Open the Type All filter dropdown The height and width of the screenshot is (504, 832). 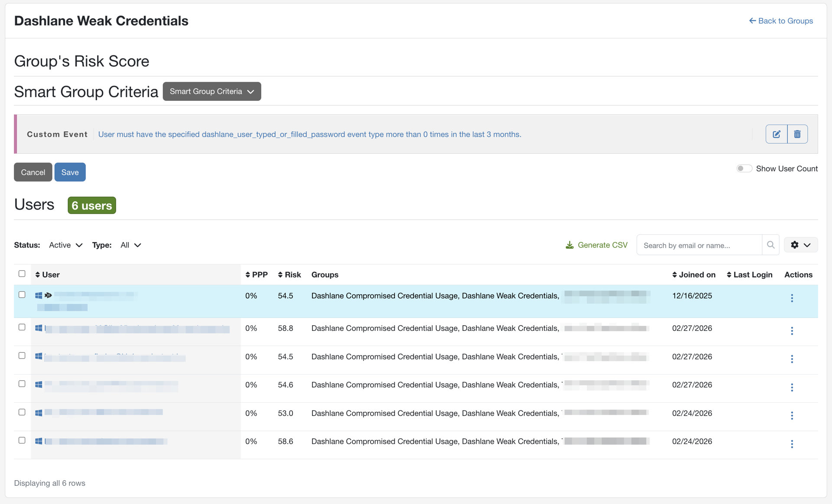(x=130, y=245)
